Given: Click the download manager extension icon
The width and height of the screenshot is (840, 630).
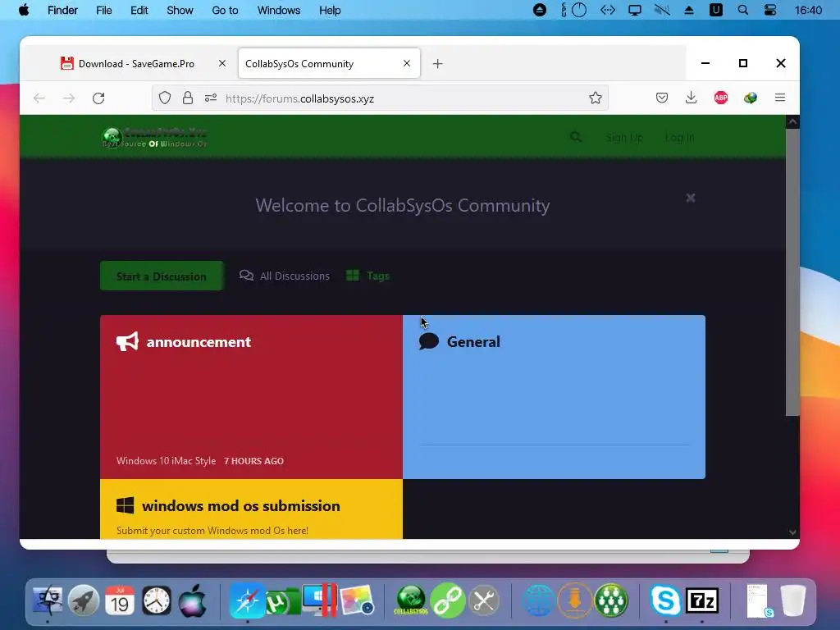Looking at the screenshot, I should (x=751, y=98).
